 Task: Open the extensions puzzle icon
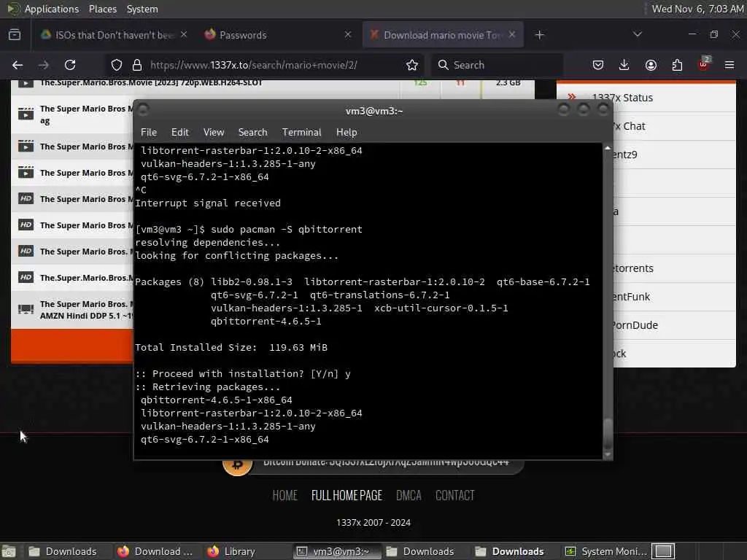pos(677,65)
